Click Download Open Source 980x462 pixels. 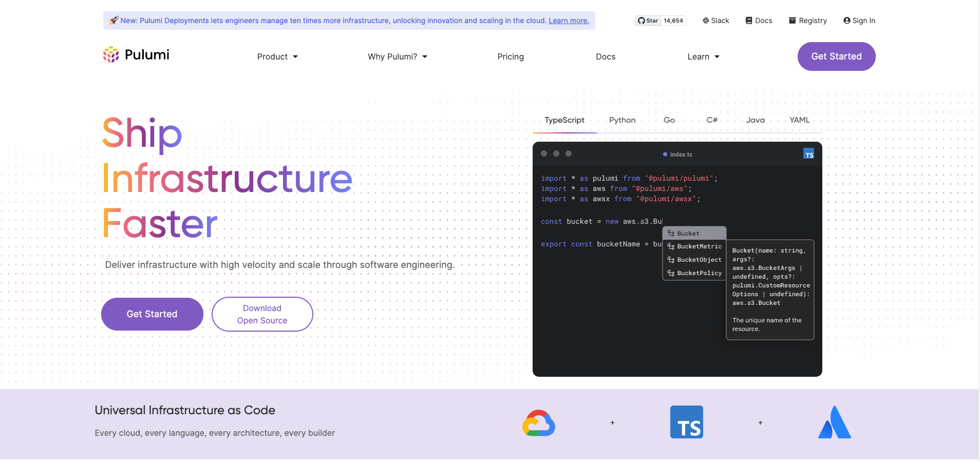tap(261, 314)
